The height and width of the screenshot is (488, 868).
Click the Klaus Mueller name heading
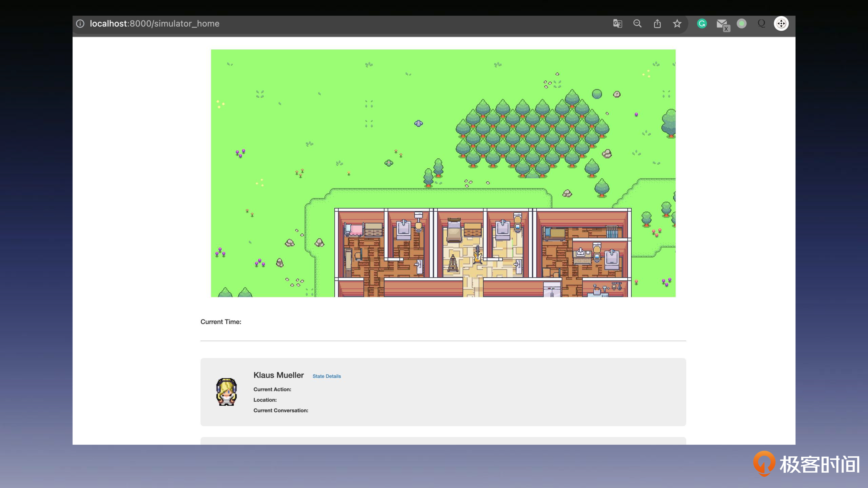pos(278,375)
